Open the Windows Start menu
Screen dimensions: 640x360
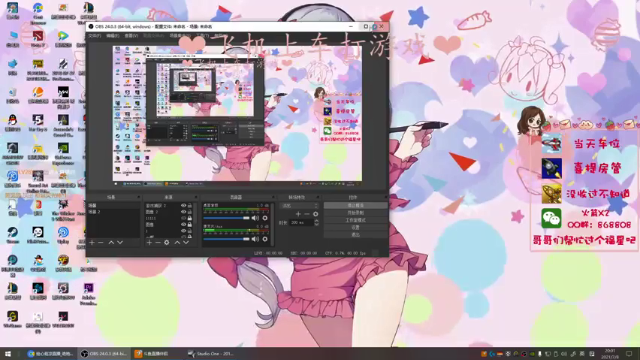coord(8,353)
